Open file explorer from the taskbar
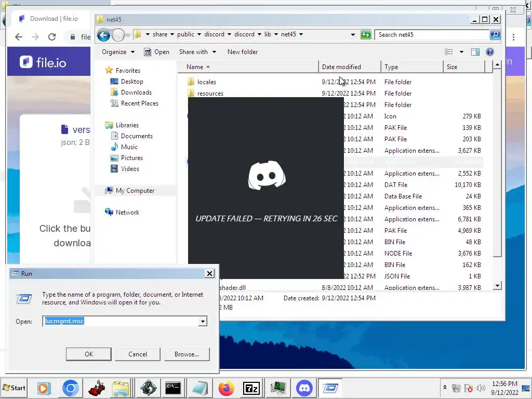Viewport: 532px width, 399px height. [x=121, y=388]
